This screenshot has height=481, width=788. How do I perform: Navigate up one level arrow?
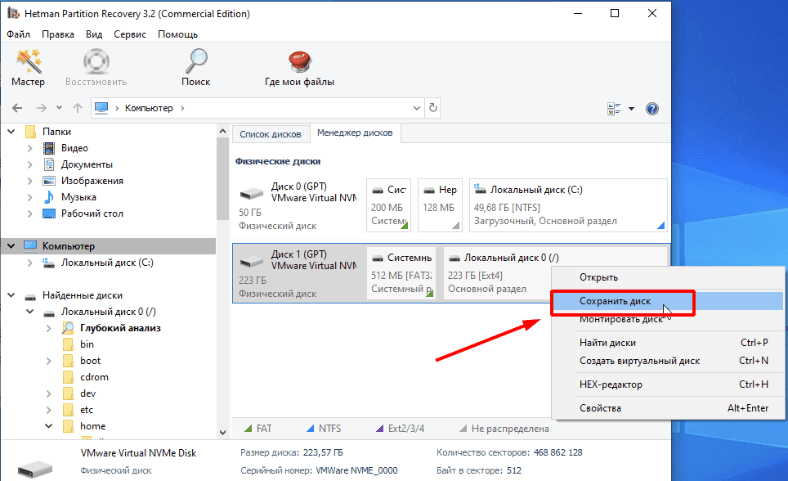coord(77,108)
